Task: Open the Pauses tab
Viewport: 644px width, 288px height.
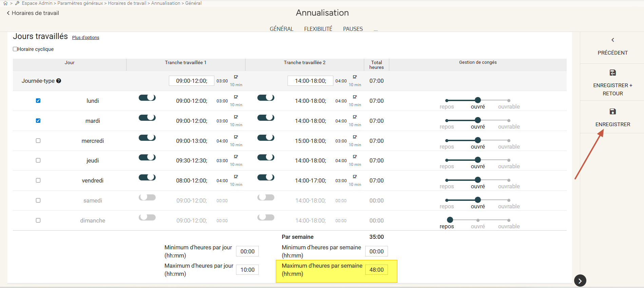Action: (353, 29)
